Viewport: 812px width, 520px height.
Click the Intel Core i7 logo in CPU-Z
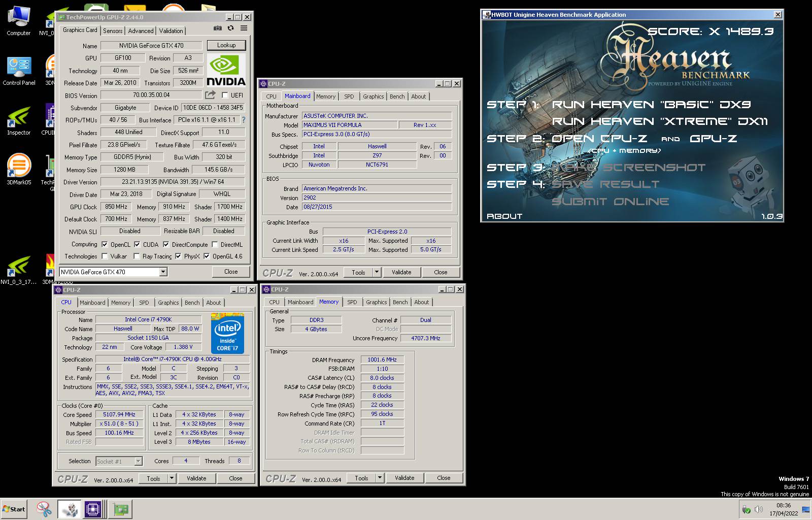(x=227, y=334)
